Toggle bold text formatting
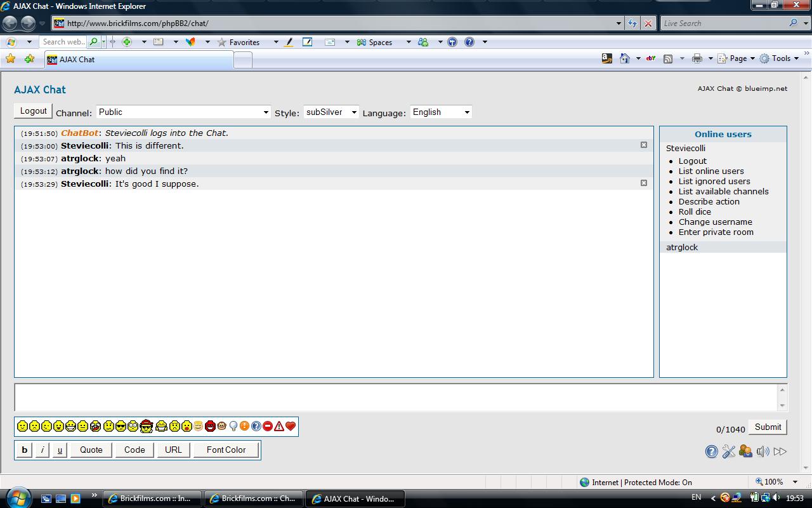This screenshot has width=812, height=508. click(x=24, y=450)
